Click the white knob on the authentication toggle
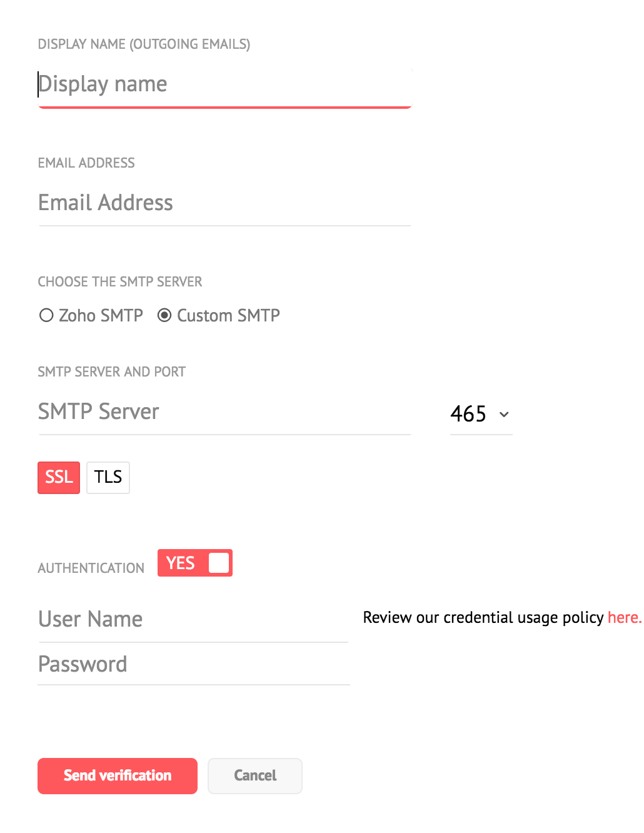This screenshot has height=833, width=644. coord(219,563)
